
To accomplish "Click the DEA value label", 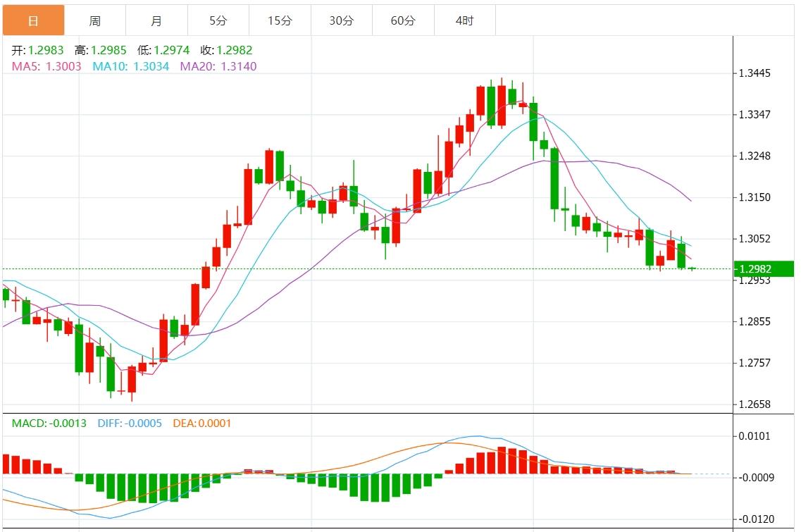I will point(201,423).
